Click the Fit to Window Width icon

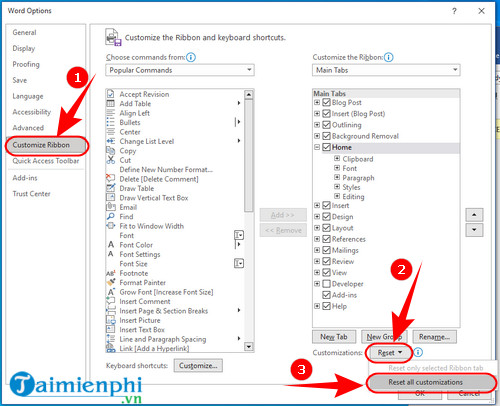[110, 226]
